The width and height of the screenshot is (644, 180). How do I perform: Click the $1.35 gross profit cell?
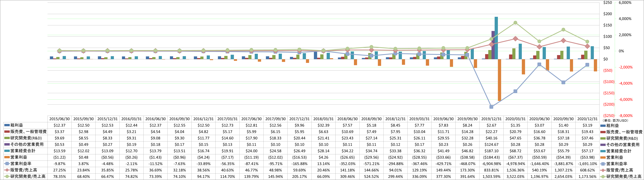click(515, 125)
